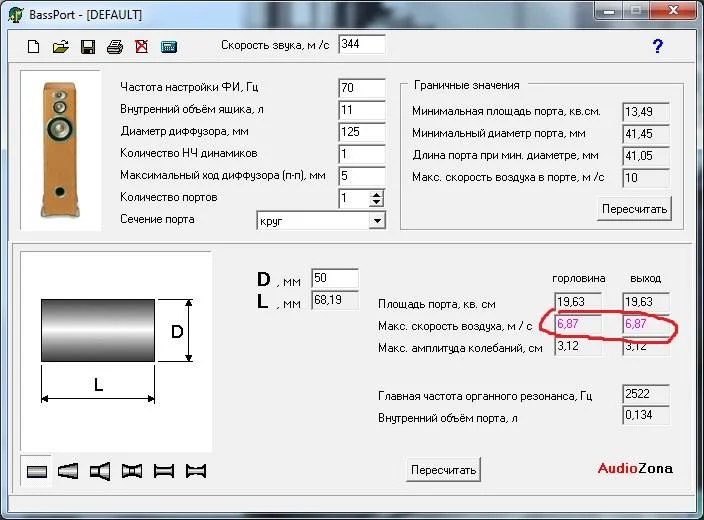
Task: Save the project using the floppy disk icon
Action: 88,46
